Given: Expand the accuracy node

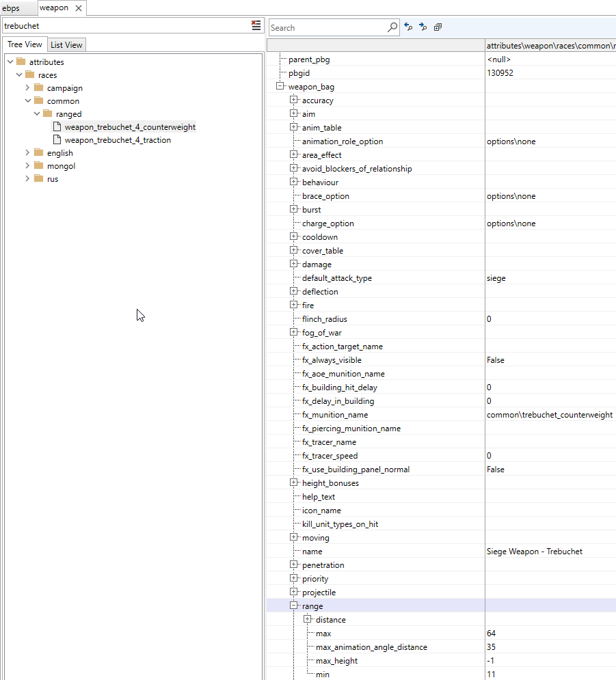Looking at the screenshot, I should (x=294, y=100).
